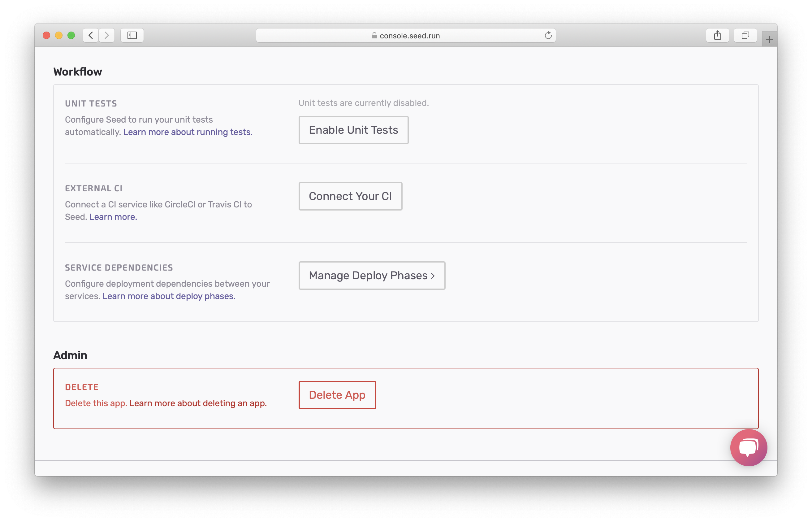812x522 pixels.
Task: Click the green fullscreen window button
Action: (71, 35)
